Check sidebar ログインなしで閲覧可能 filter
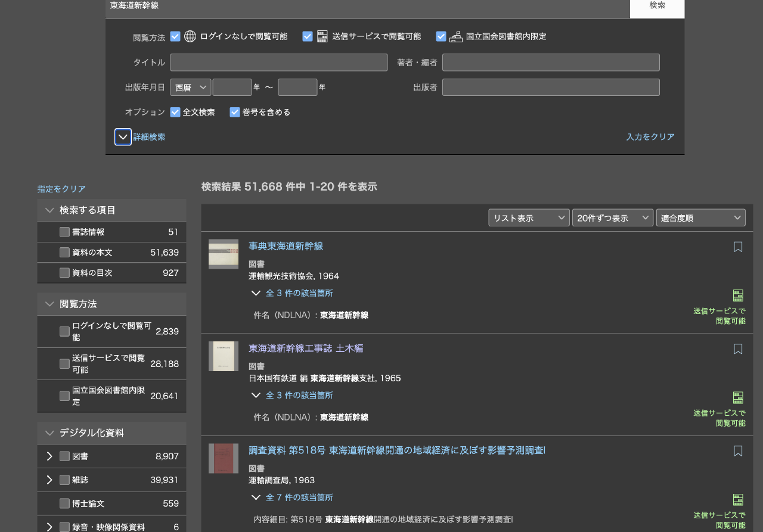 click(x=64, y=331)
